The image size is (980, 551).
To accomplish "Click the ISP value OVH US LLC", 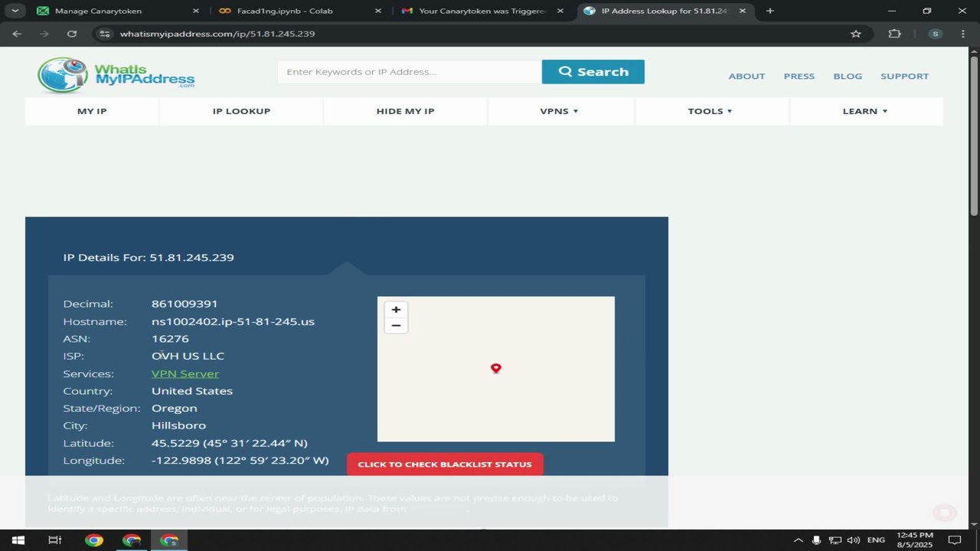I will (x=188, y=356).
